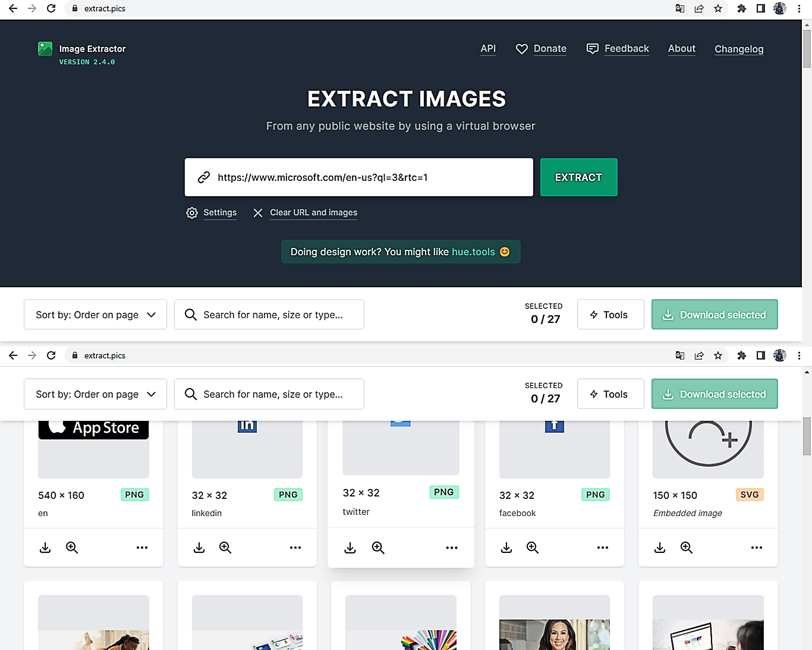
Task: Open the lower Sort by: Order on page dropdown
Action: pos(95,394)
